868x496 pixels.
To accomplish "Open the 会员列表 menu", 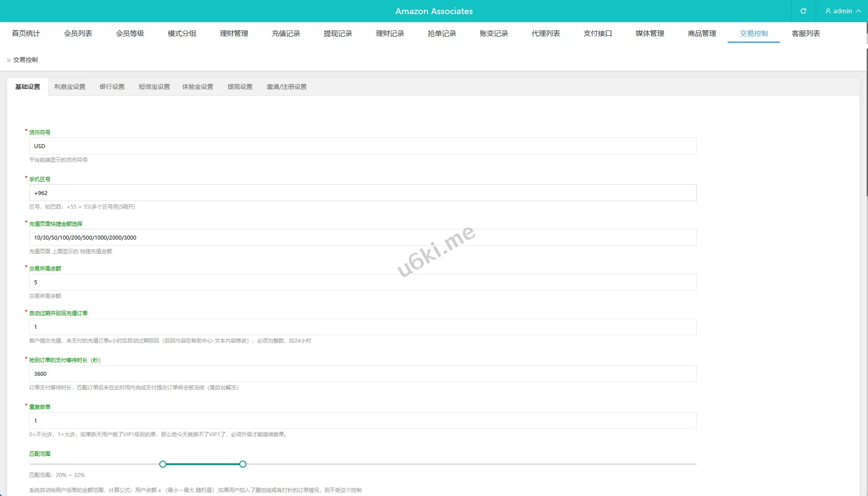I will coord(78,34).
